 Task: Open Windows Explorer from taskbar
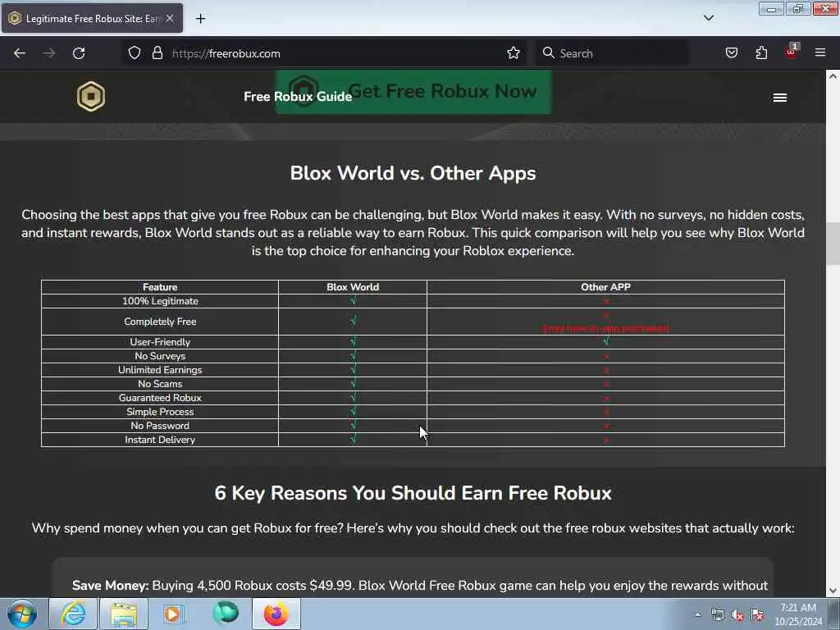tap(124, 614)
